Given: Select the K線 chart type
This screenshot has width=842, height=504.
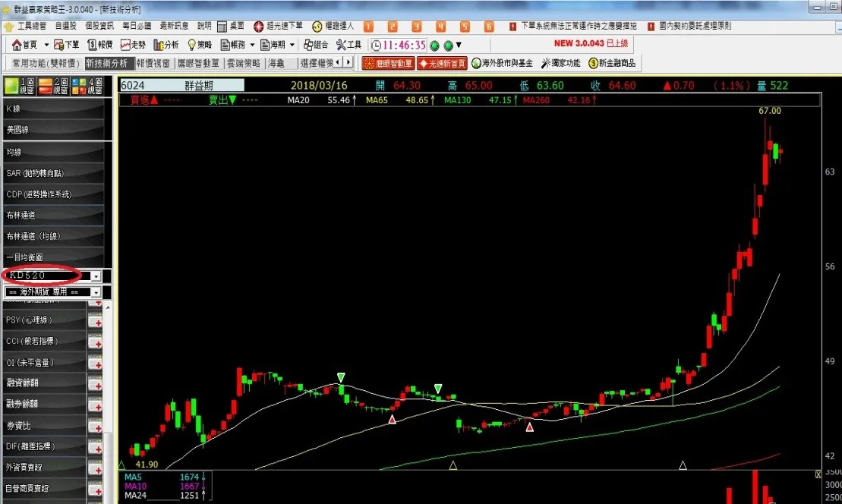Looking at the screenshot, I should coord(54,109).
